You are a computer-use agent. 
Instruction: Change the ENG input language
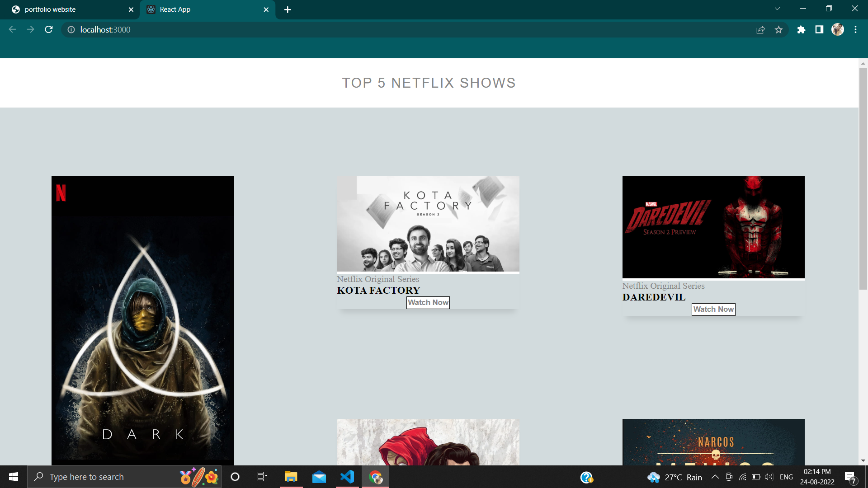point(786,477)
